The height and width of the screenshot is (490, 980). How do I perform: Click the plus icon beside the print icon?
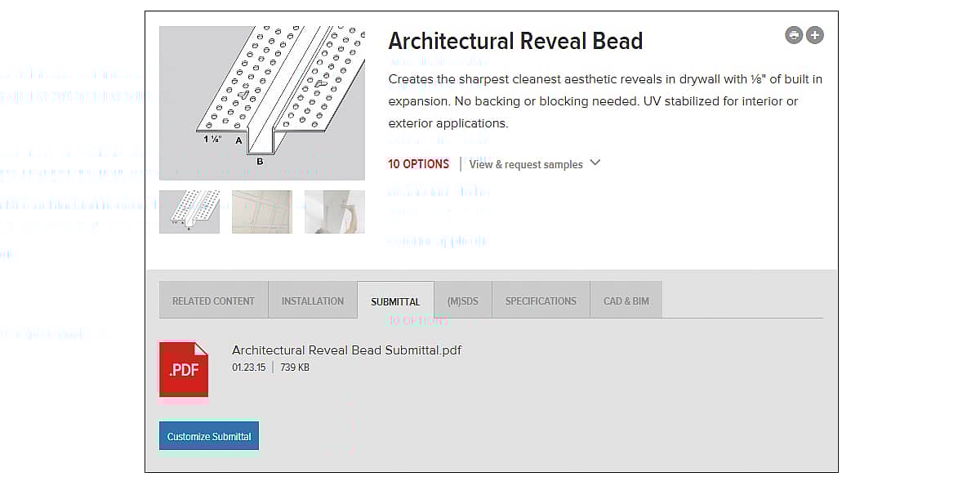pyautogui.click(x=814, y=35)
